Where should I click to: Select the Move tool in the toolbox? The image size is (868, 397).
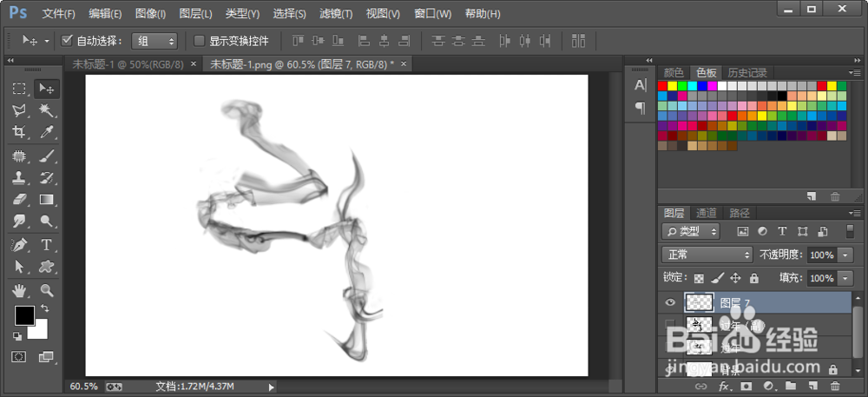point(47,89)
